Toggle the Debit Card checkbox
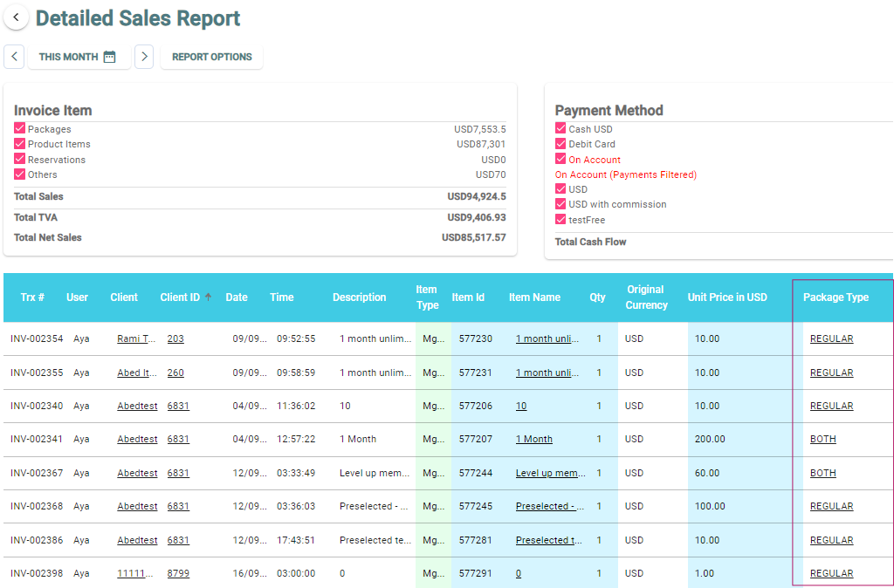The width and height of the screenshot is (894, 588). 561,144
